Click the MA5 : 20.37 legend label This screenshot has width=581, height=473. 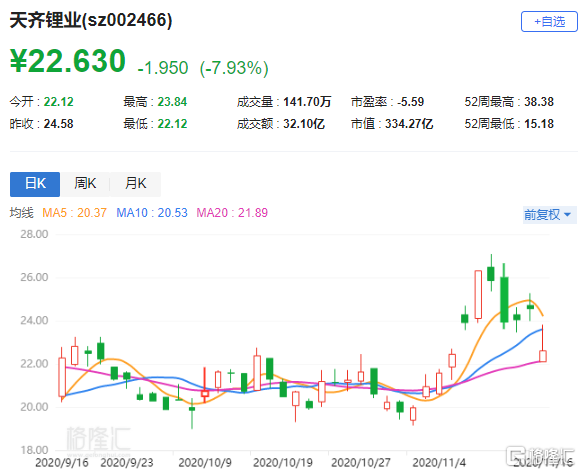coord(74,213)
